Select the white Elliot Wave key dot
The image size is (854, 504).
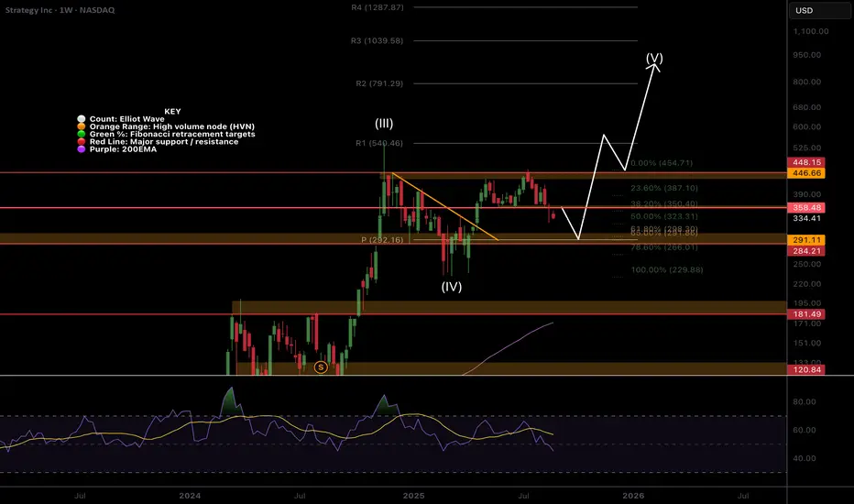[x=82, y=119]
